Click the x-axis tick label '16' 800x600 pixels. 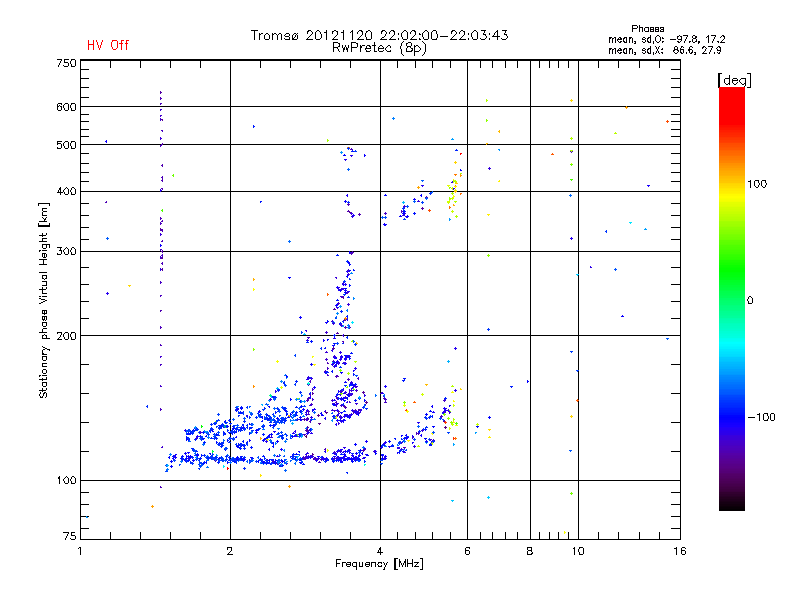(x=680, y=551)
